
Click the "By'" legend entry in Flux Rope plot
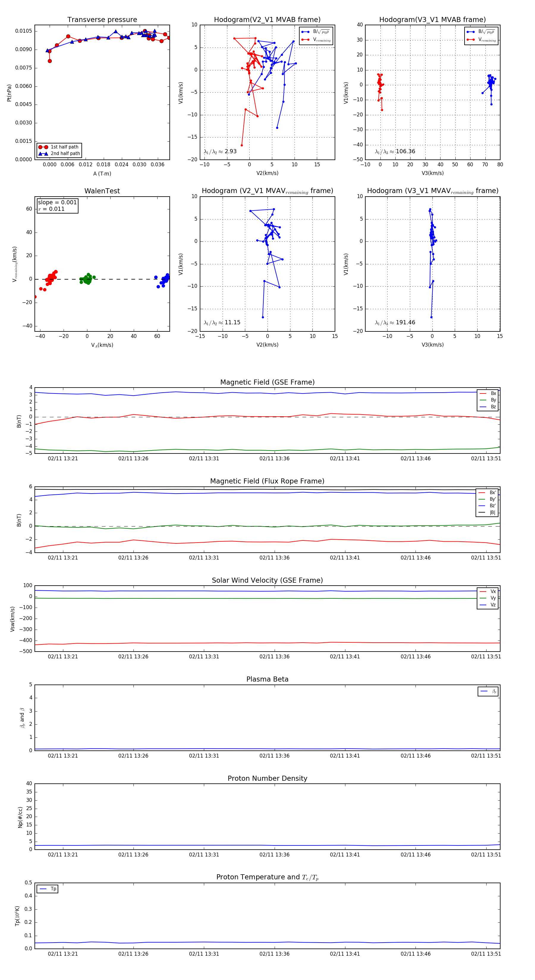pyautogui.click(x=487, y=499)
